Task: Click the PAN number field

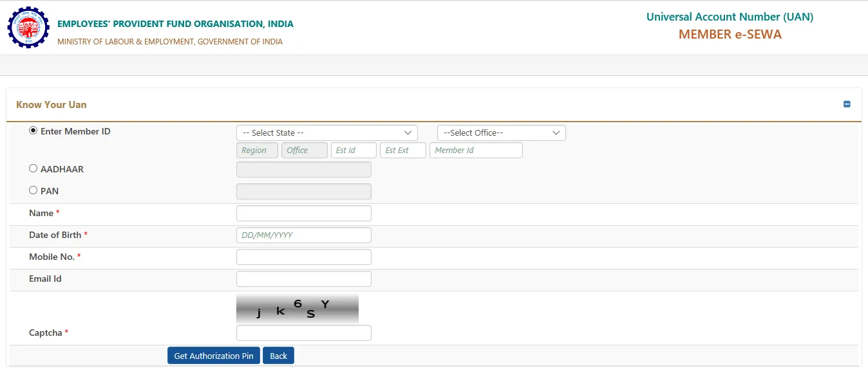Action: (304, 192)
